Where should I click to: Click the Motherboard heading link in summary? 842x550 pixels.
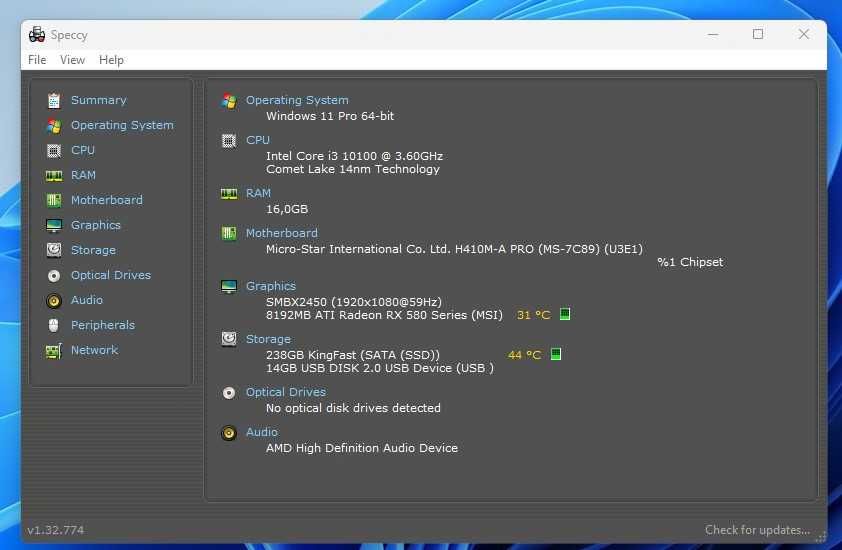[281, 233]
